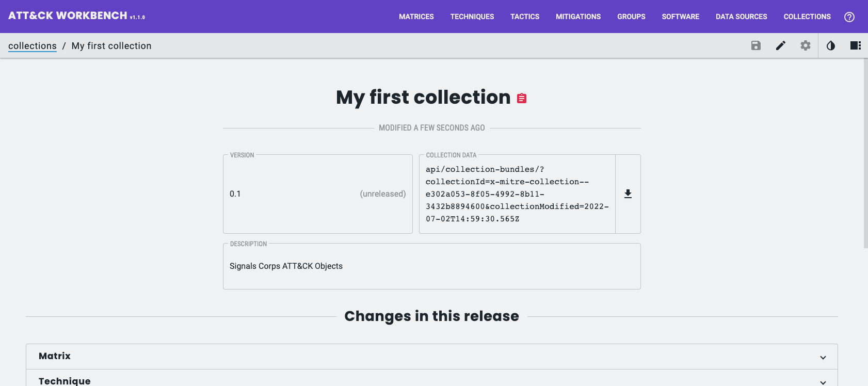The image size is (868, 386).
Task: Expand the Technique section
Action: (823, 381)
